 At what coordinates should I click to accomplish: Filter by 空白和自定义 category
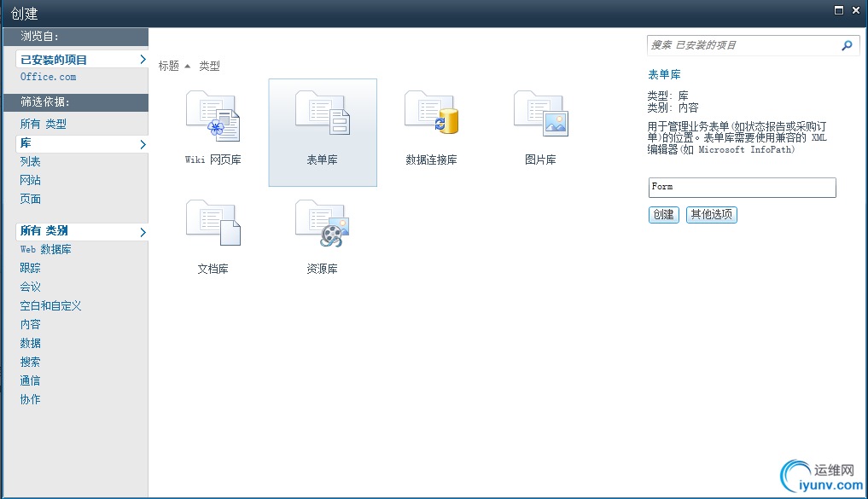[51, 306]
